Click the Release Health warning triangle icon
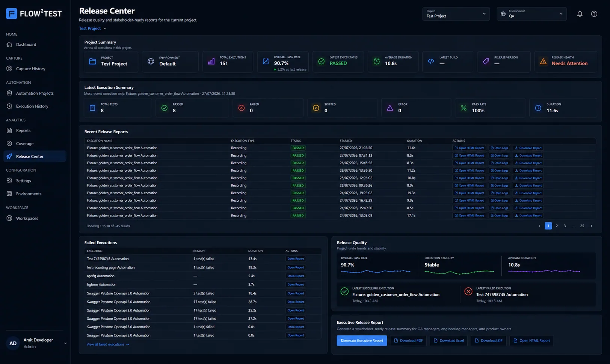Screen dimensions: 610x364 pyautogui.click(x=543, y=61)
